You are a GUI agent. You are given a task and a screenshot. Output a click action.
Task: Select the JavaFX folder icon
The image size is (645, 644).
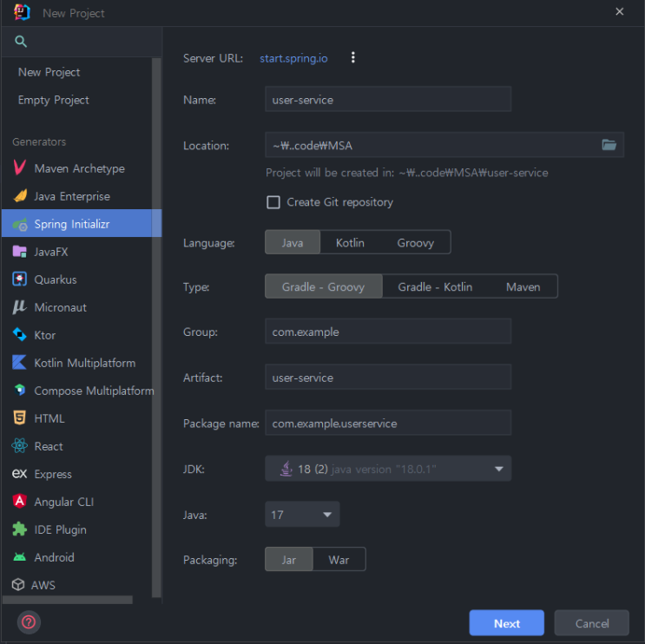coord(19,252)
